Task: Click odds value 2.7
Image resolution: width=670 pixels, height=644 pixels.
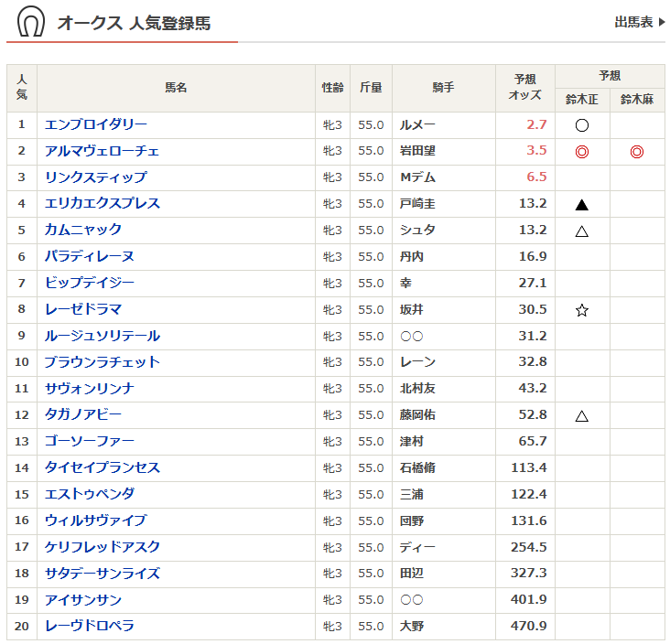Action: click(x=536, y=124)
